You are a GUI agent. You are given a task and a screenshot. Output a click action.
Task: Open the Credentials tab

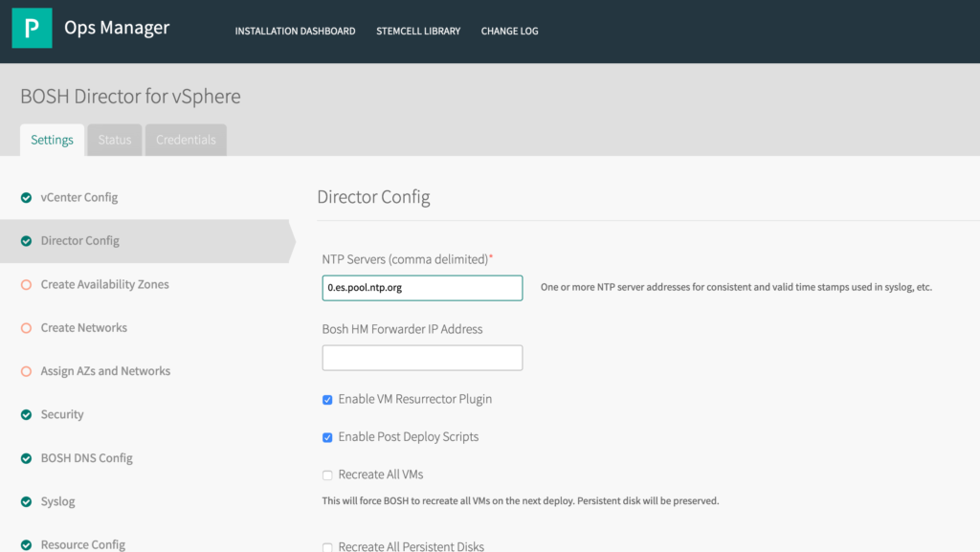click(x=186, y=140)
